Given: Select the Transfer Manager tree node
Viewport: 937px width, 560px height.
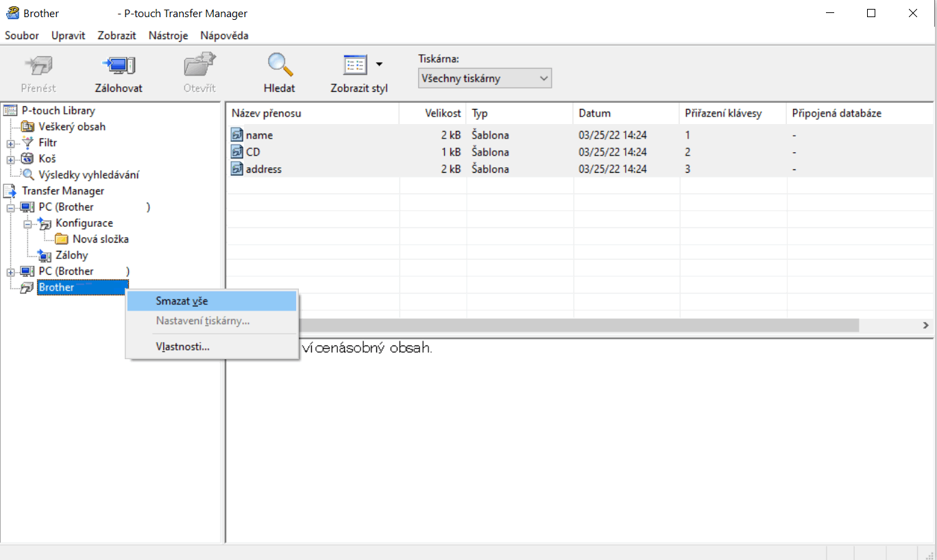Looking at the screenshot, I should click(63, 191).
